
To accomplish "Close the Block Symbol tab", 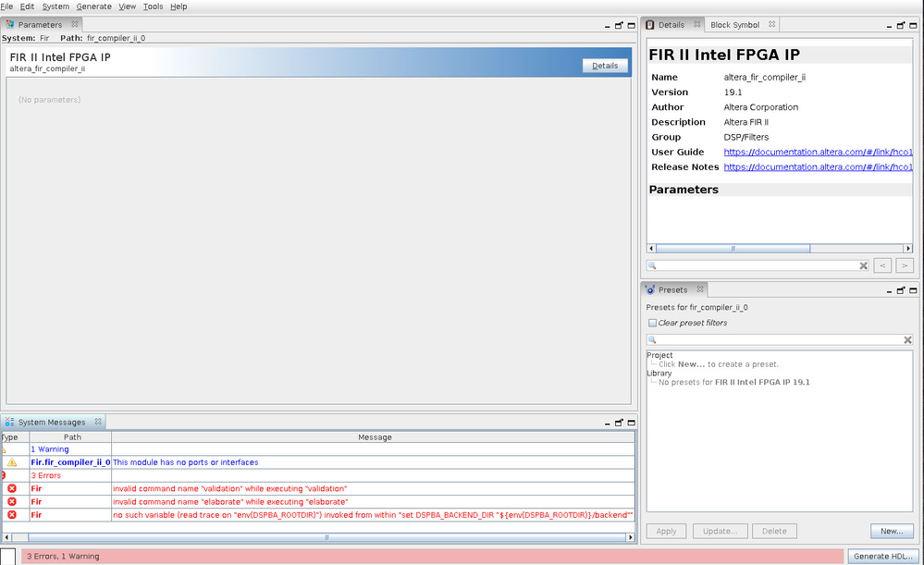I will pos(772,24).
